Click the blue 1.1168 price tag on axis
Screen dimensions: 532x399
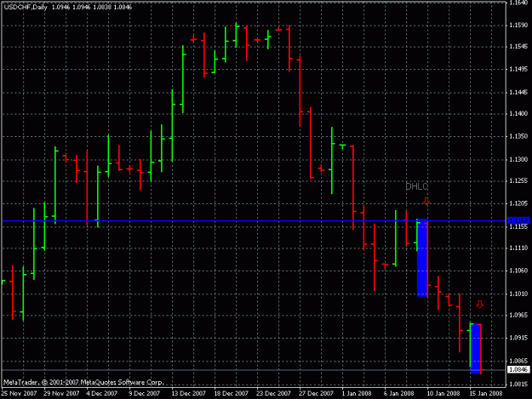(518, 220)
